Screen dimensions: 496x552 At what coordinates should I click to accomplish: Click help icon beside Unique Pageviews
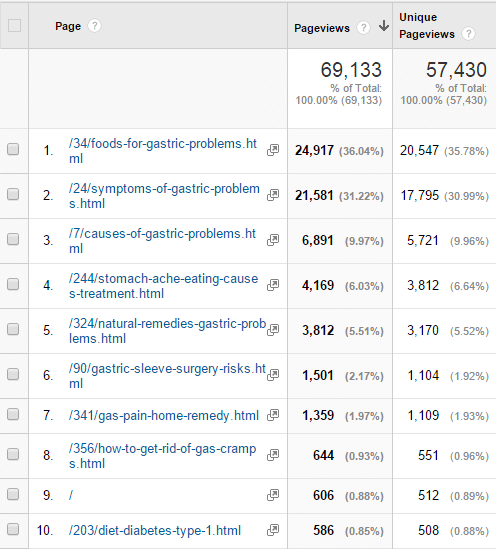point(468,34)
